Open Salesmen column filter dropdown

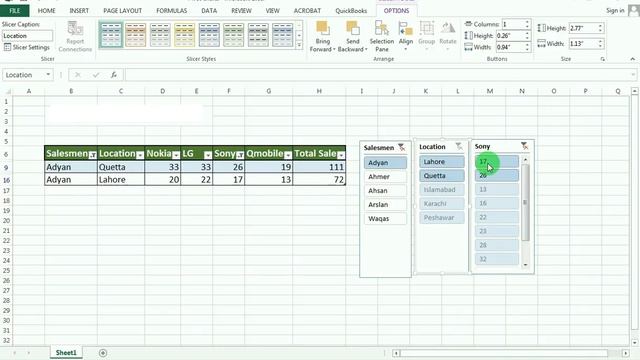[x=93, y=155]
